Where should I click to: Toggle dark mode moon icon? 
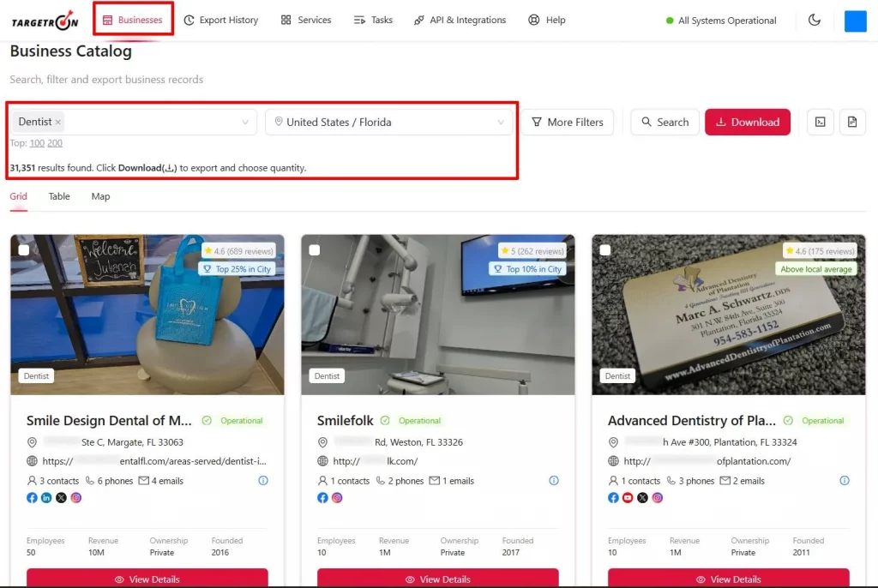[815, 21]
